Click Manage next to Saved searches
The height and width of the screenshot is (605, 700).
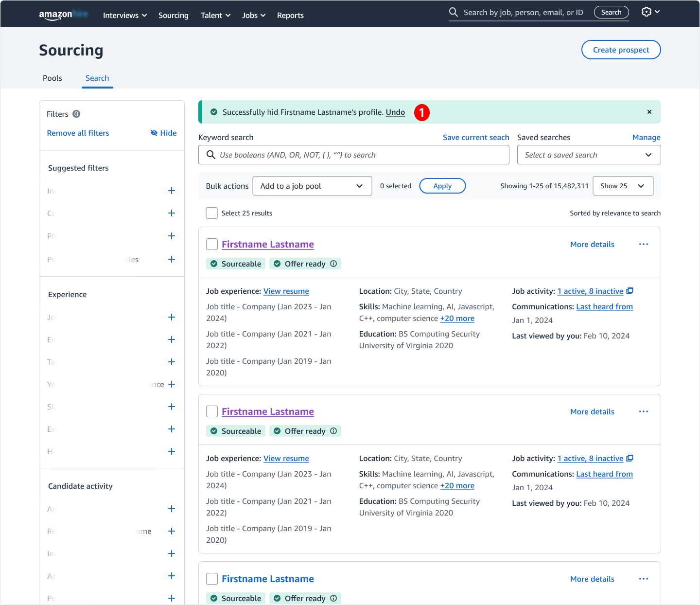click(x=646, y=137)
